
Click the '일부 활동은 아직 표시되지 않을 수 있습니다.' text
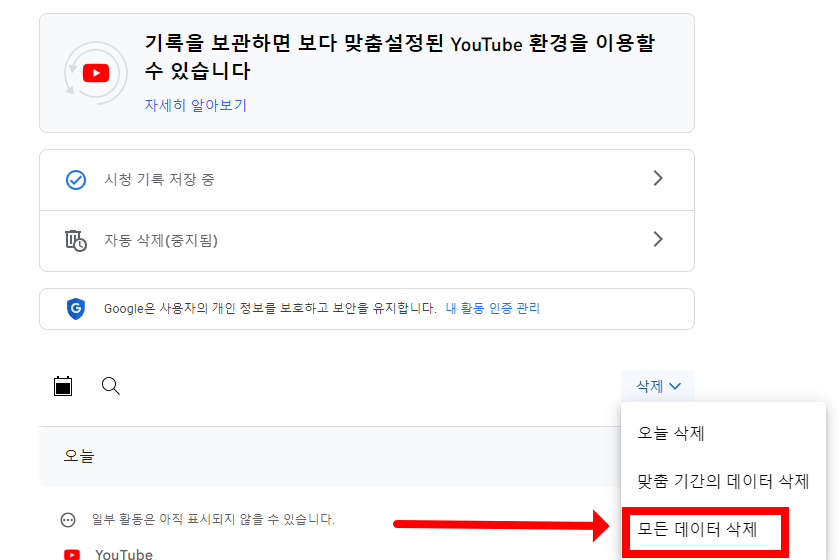point(213,519)
